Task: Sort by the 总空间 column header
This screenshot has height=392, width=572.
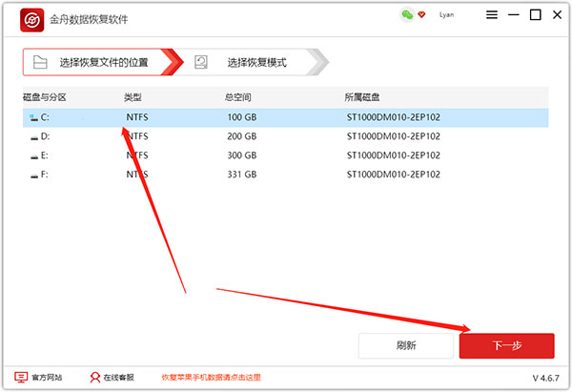Action: (x=239, y=97)
